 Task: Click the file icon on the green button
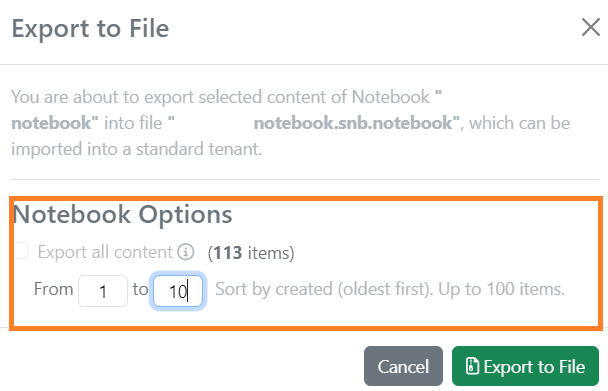pos(472,366)
